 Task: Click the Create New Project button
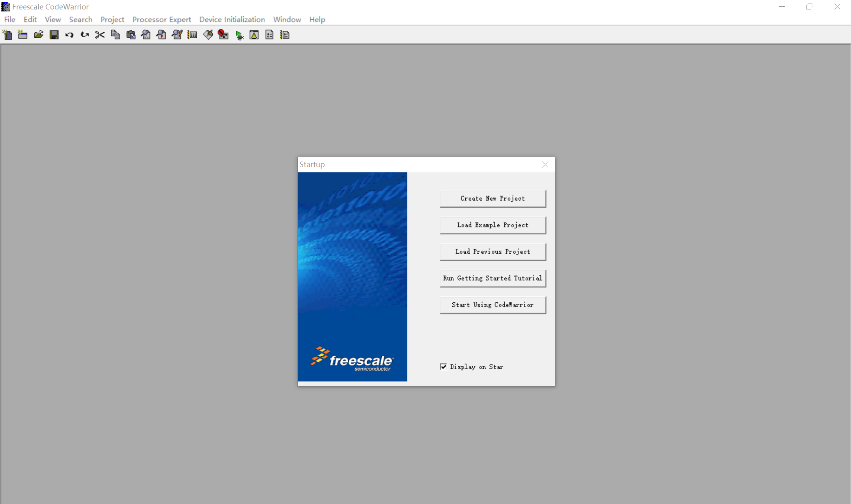(493, 199)
